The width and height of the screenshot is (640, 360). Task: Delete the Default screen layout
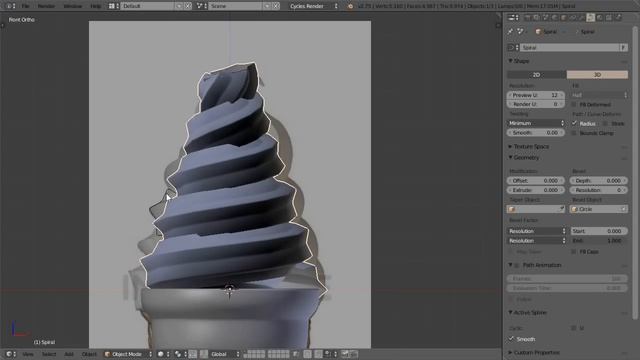(188, 6)
